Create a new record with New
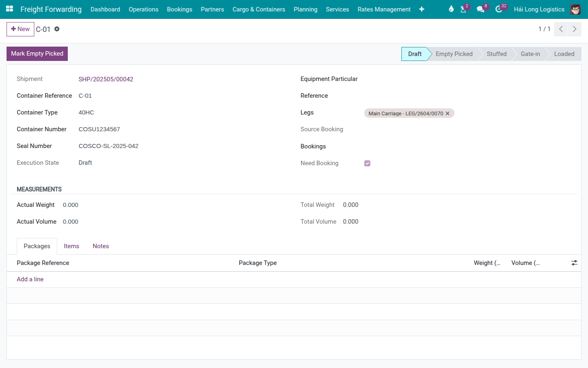 coord(20,29)
